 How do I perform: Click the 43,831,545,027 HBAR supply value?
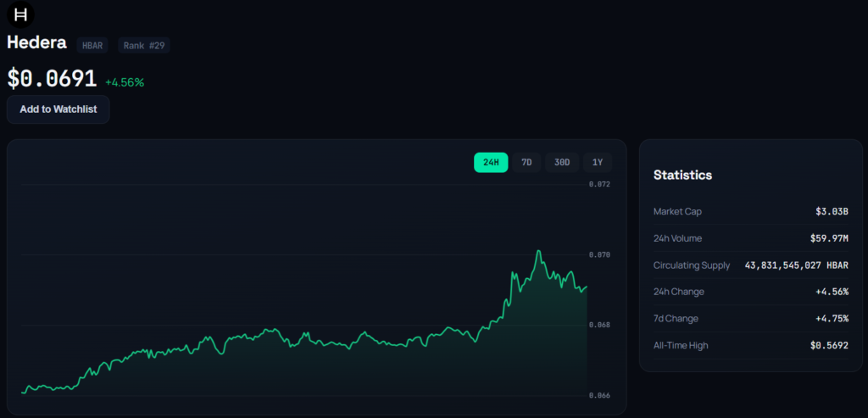(797, 265)
